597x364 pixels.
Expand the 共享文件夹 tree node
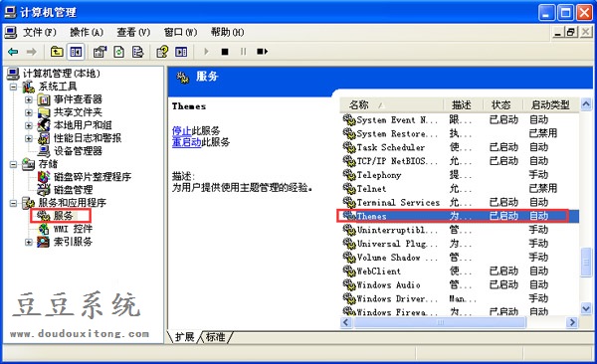pos(29,112)
